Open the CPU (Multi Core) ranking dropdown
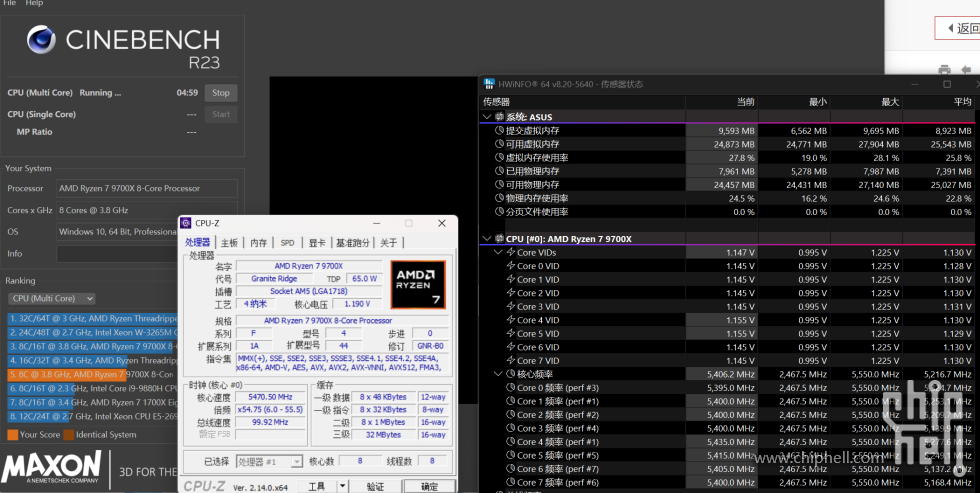980x493 pixels. [x=52, y=299]
